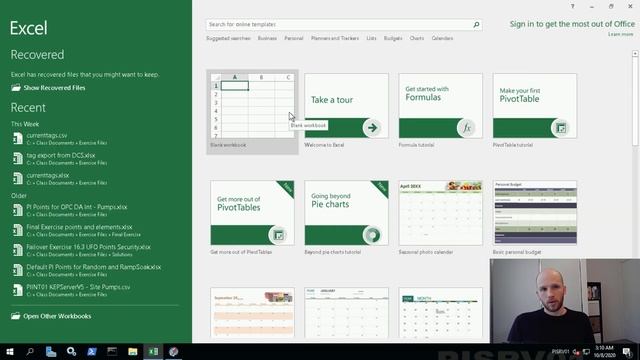The image size is (640, 360).
Task: Open File Explorer from the taskbar
Action: click(x=133, y=351)
